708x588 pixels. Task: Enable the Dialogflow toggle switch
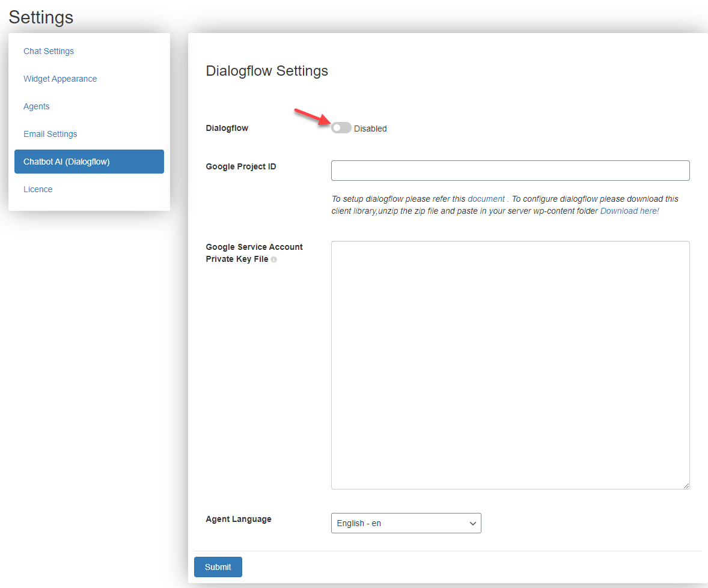(x=341, y=128)
